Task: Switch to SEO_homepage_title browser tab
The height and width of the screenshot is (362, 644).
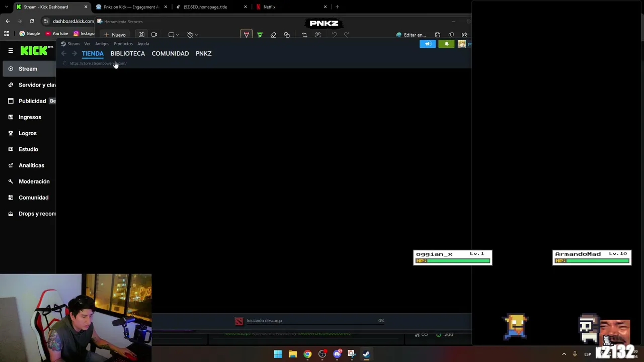Action: (x=211, y=7)
